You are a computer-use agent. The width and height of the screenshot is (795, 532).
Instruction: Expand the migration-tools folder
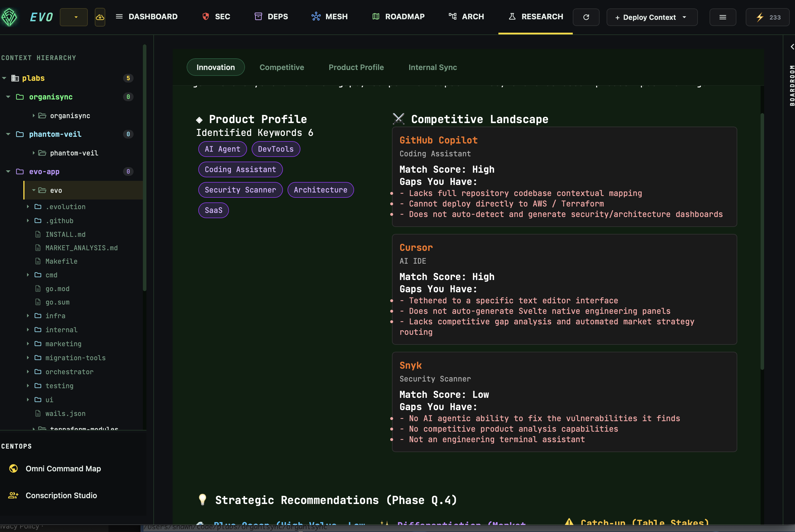[28, 358]
